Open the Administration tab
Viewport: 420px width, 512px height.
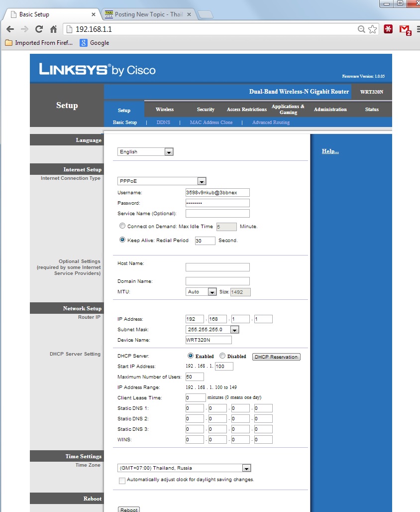330,110
